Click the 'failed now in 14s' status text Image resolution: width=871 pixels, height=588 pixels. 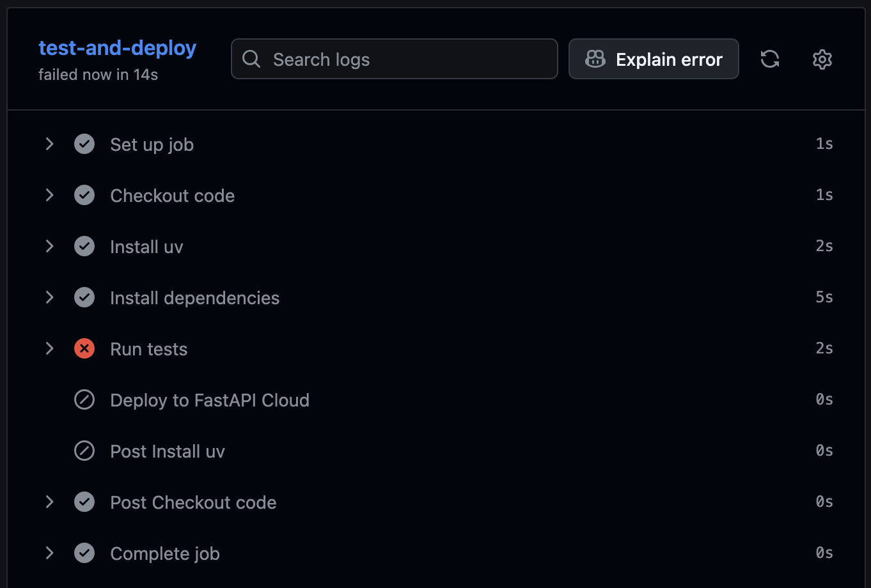coord(98,75)
